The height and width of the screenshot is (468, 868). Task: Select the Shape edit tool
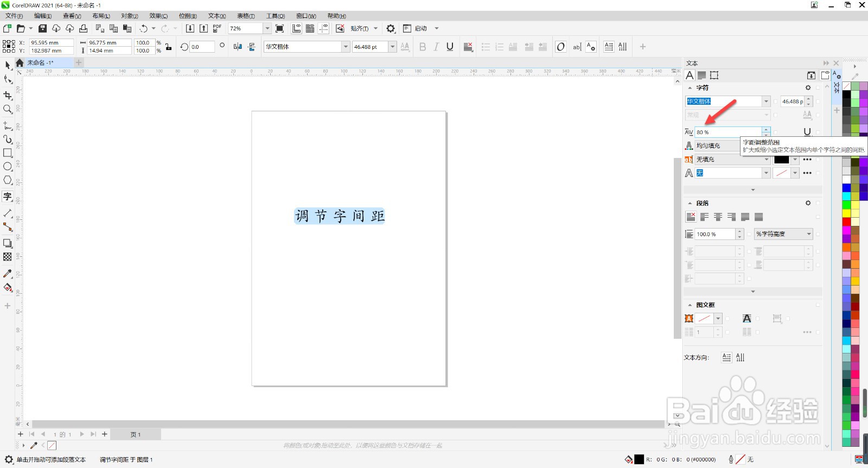[x=8, y=80]
